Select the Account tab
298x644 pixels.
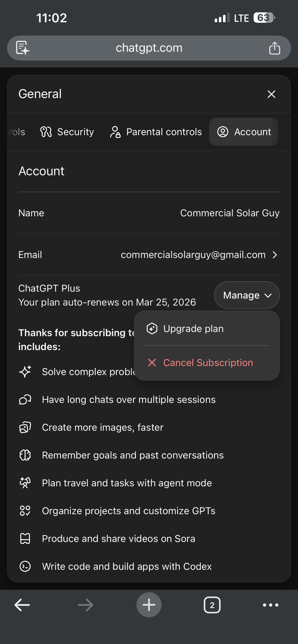(x=244, y=132)
